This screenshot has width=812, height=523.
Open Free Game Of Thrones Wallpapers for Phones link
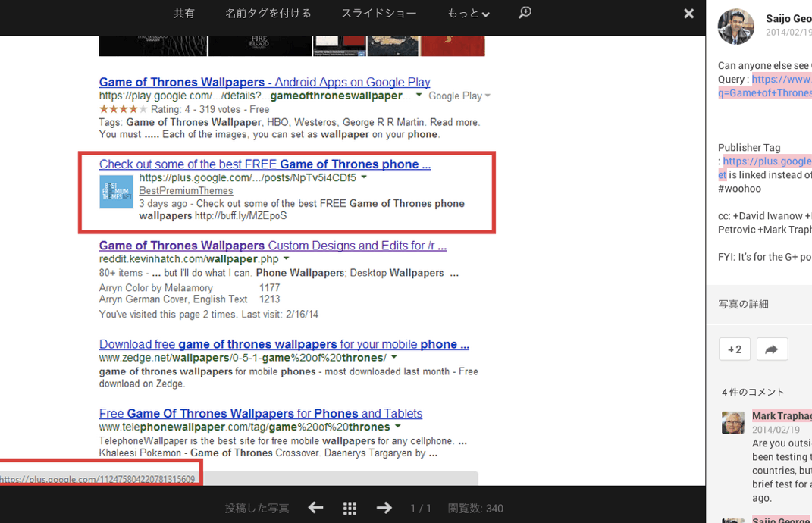pos(260,413)
